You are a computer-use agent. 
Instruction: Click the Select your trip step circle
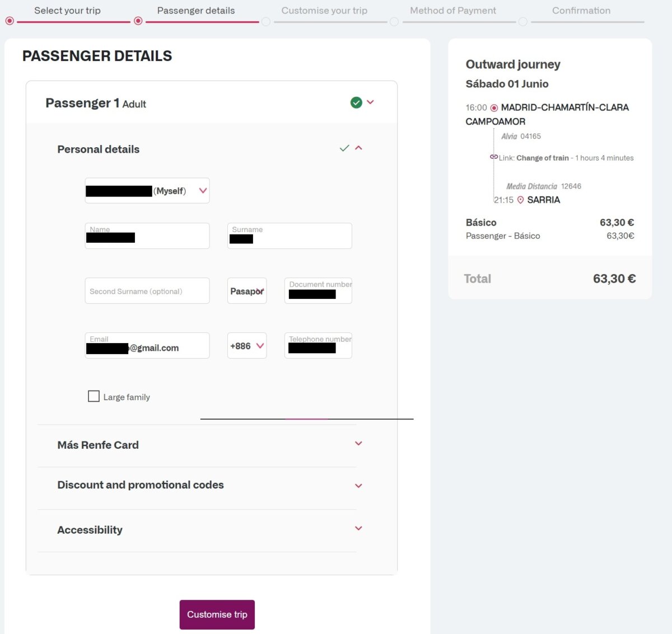point(10,21)
